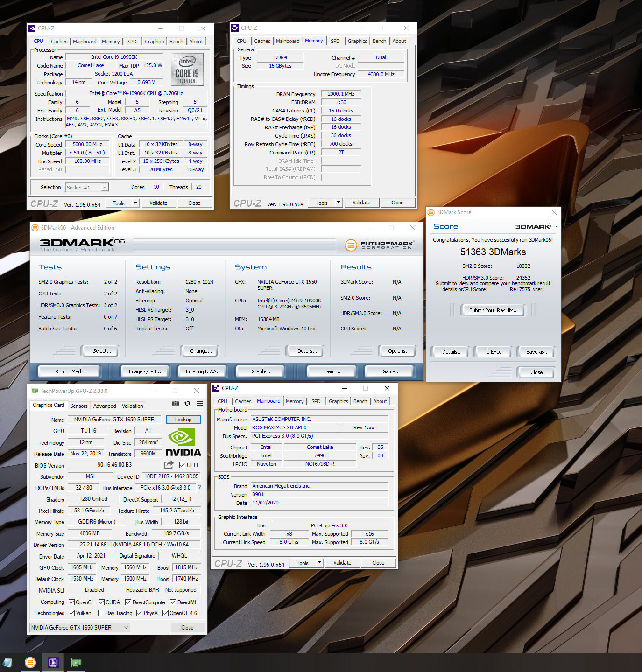The width and height of the screenshot is (642, 672).
Task: Toggle the Ray Tracing checkbox
Action: point(101,613)
